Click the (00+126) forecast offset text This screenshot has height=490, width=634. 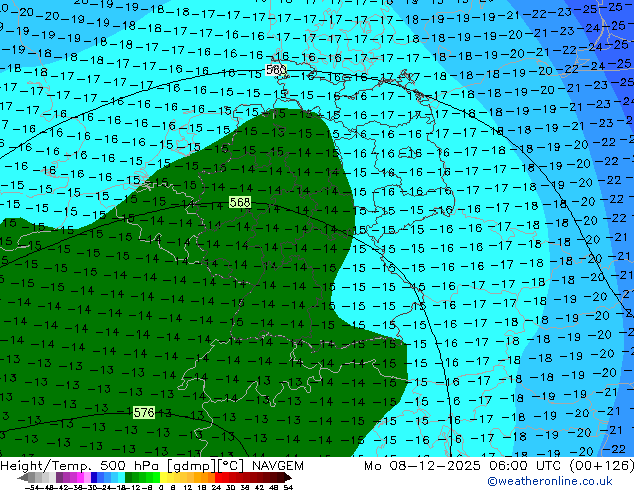click(602, 466)
